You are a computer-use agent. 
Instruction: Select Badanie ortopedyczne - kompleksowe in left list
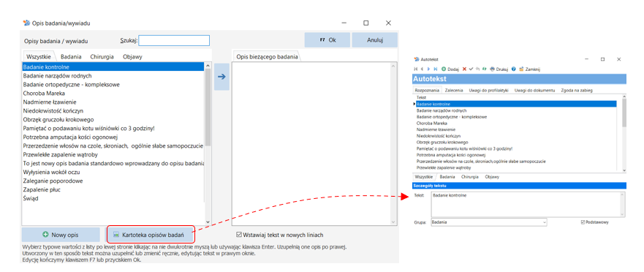pyautogui.click(x=113, y=85)
